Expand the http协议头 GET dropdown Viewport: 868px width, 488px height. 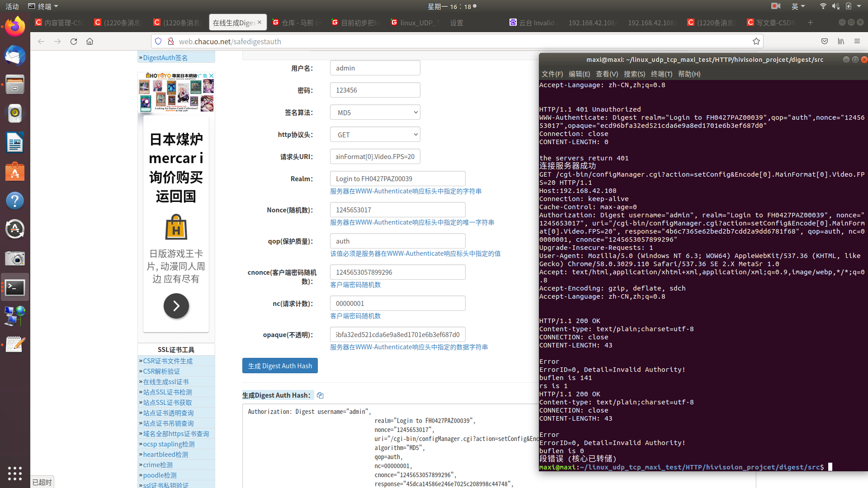pos(375,135)
